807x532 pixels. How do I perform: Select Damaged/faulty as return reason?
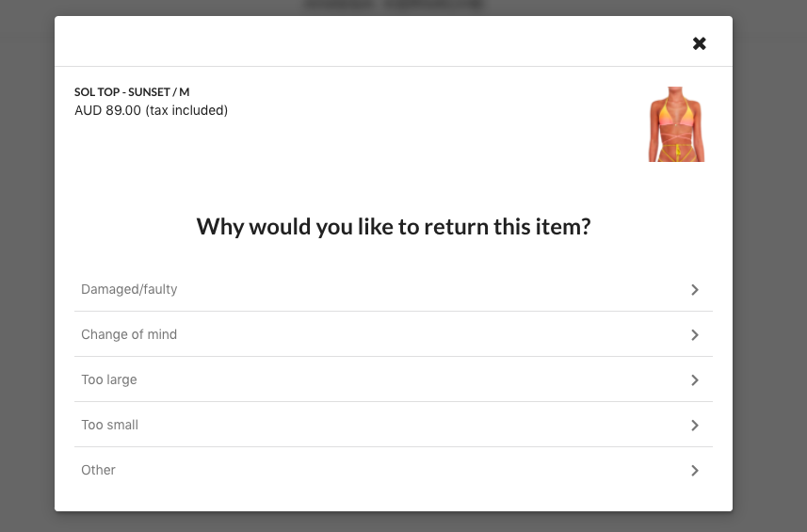(394, 289)
